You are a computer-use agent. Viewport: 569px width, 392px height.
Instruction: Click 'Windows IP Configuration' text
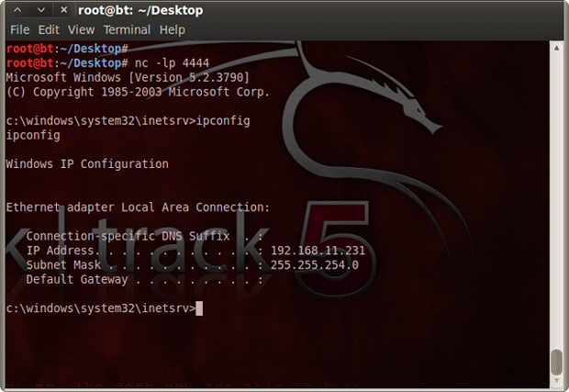point(87,164)
